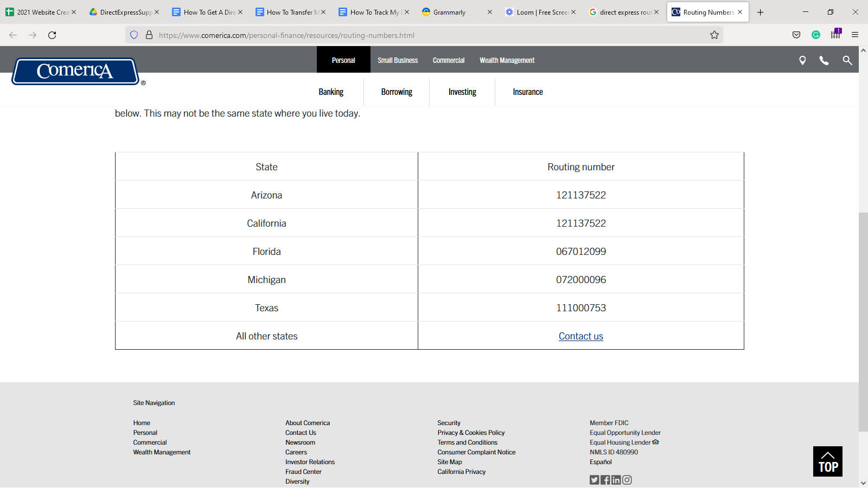Open the purple-badged extension icon

pos(836,34)
